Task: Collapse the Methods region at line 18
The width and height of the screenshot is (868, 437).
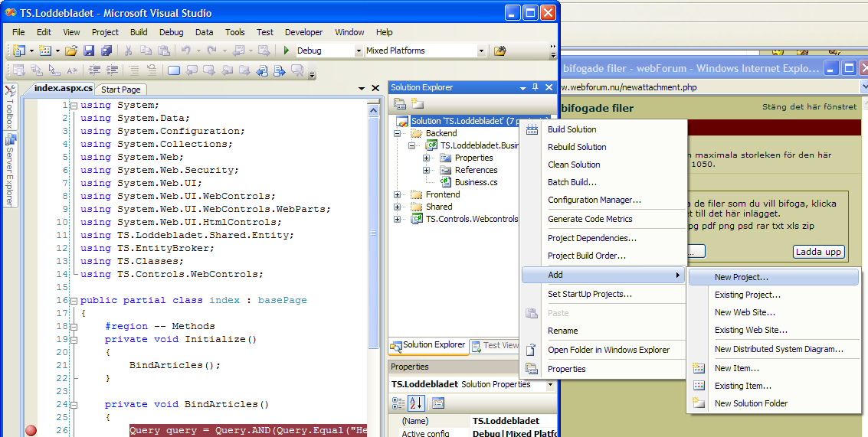Action: 74,326
